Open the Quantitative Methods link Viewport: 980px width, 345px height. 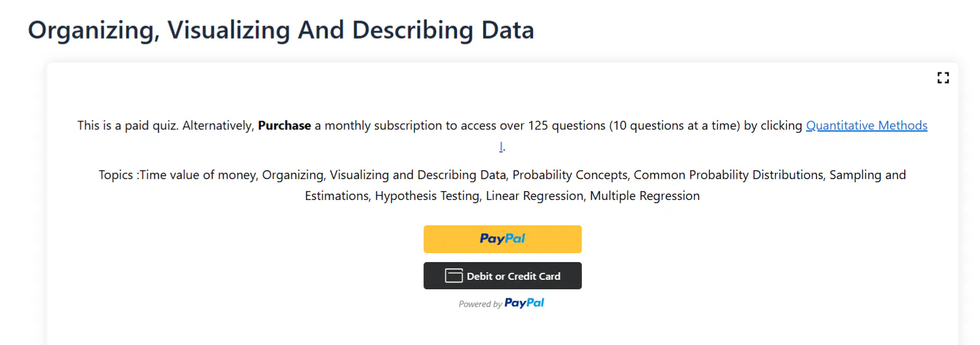tap(866, 125)
